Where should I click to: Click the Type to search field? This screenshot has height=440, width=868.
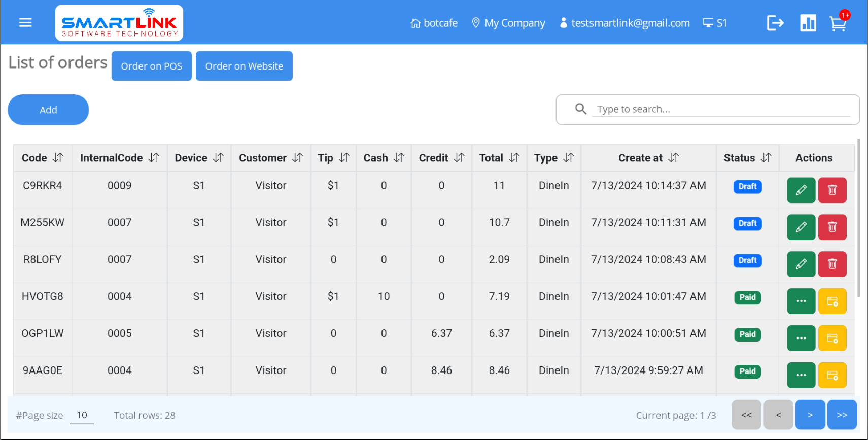[720, 109]
